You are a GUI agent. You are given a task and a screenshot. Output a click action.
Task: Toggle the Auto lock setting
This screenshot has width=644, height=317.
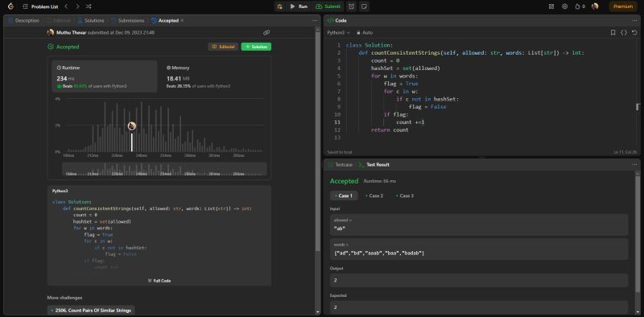[365, 32]
